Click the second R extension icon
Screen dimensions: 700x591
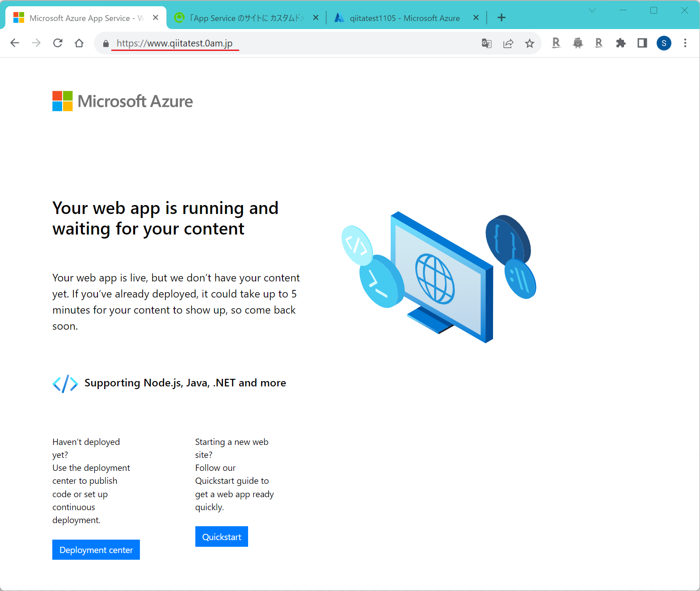[x=599, y=43]
